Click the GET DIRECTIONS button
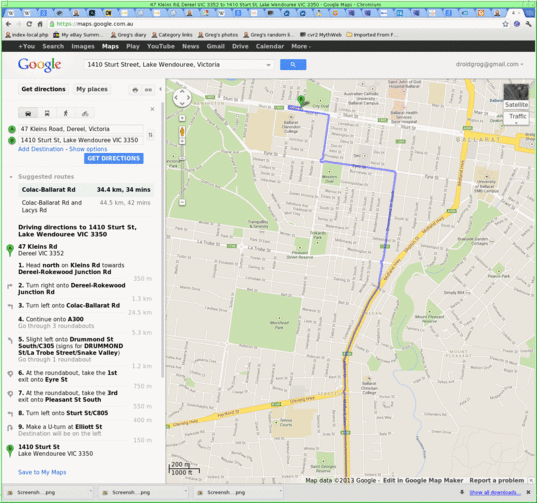537x503 pixels. click(x=114, y=158)
